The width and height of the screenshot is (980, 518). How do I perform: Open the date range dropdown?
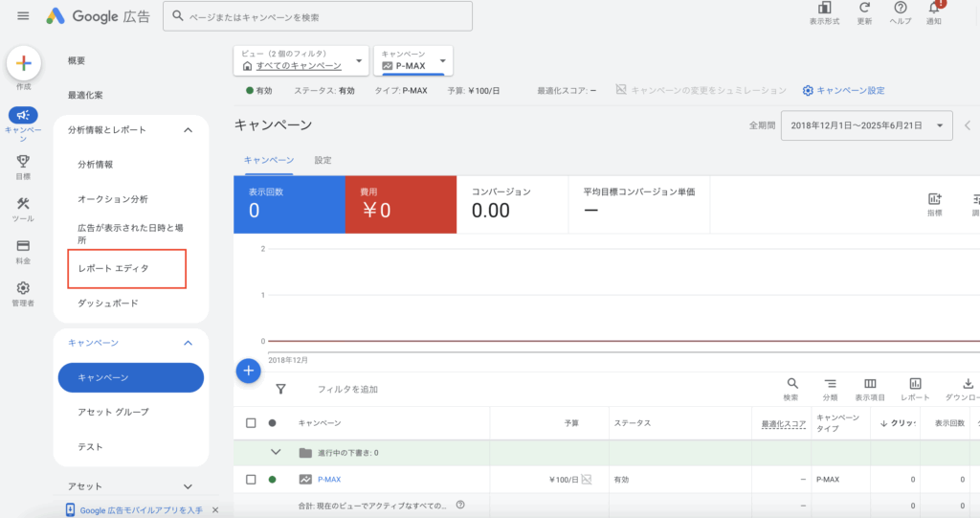coord(867,125)
